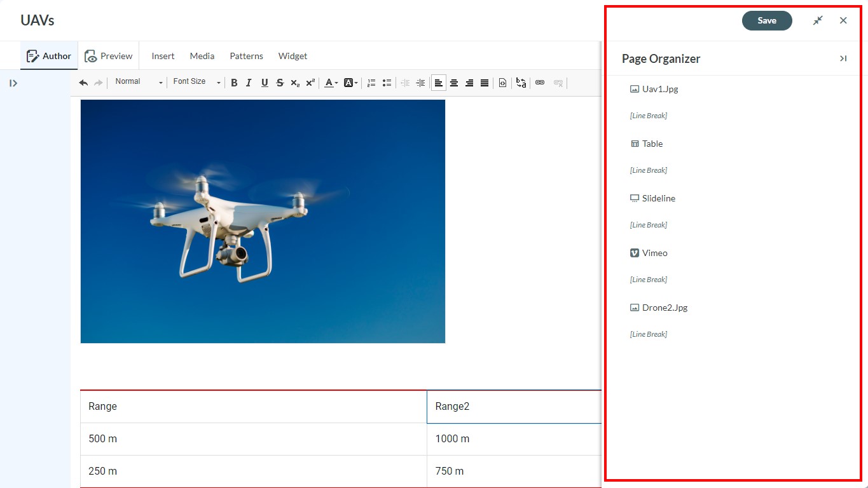This screenshot has height=488, width=868.
Task: Select Vimeo item in Page Organizer
Action: coord(649,253)
